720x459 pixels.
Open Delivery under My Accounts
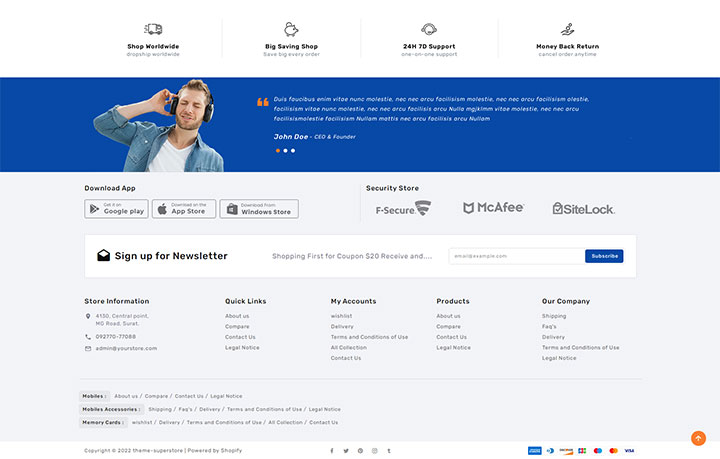[x=342, y=327]
